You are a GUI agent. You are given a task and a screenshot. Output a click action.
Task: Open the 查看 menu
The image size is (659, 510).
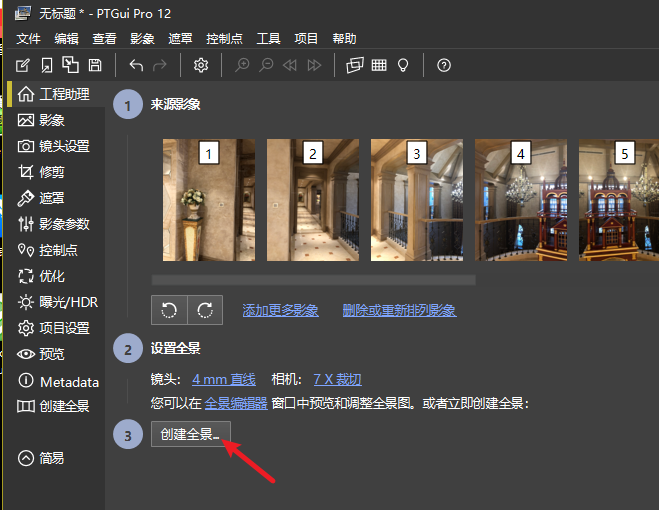(104, 39)
